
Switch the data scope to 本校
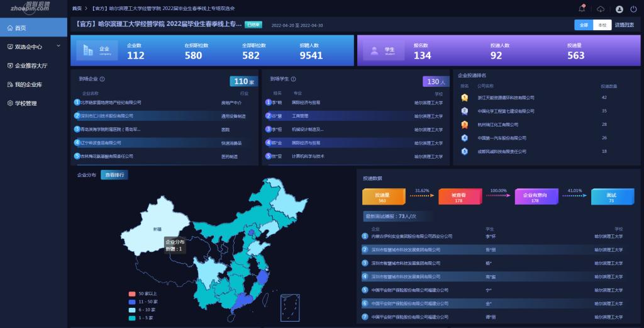point(602,25)
